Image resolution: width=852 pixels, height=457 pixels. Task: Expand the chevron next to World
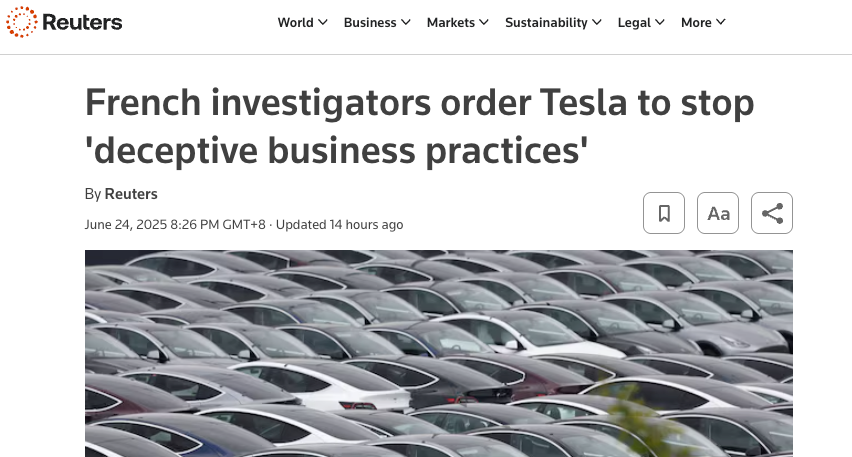tap(322, 23)
